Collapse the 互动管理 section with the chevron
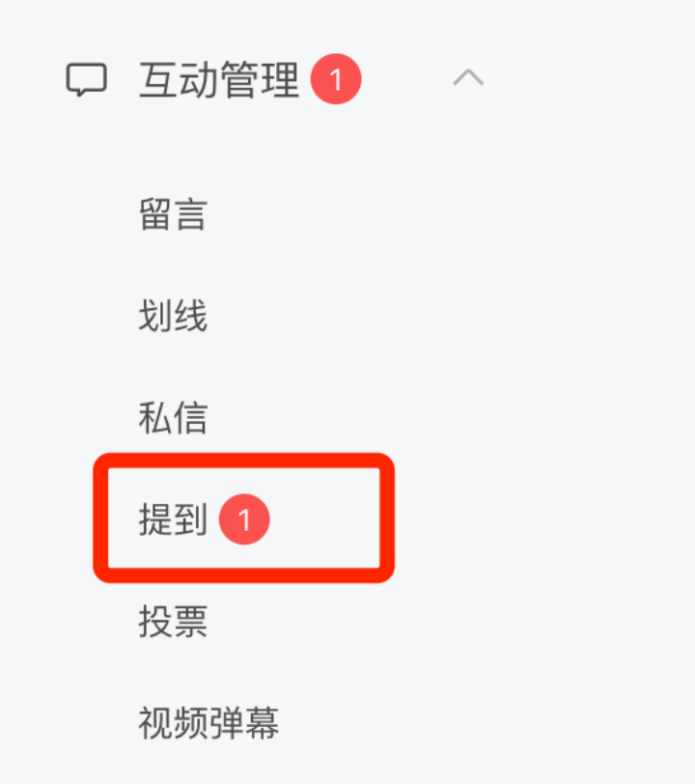Screen dimensions: 695x784 click(468, 78)
